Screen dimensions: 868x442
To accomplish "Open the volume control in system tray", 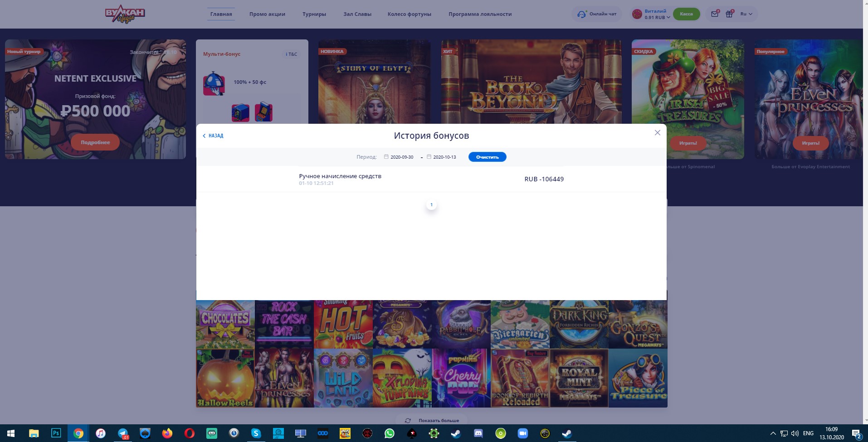I will (x=795, y=433).
